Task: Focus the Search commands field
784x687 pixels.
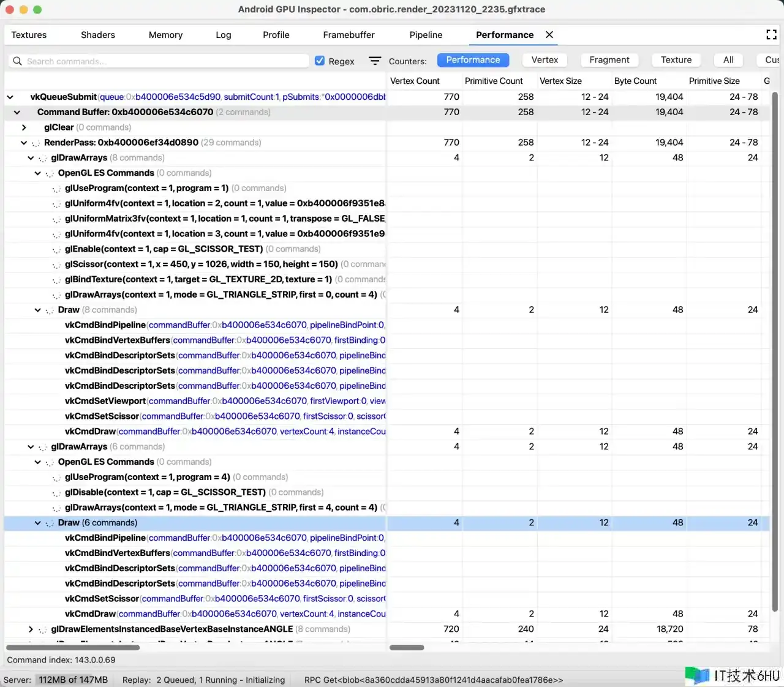Action: (x=159, y=61)
